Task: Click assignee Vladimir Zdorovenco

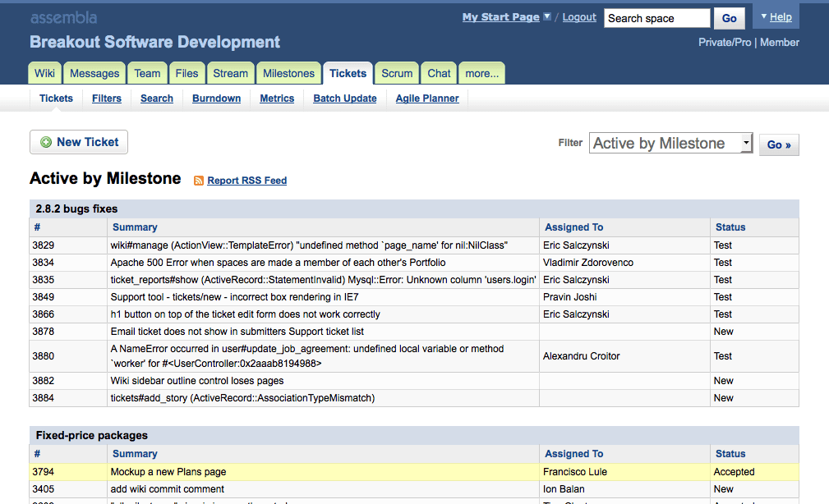Action: (x=588, y=263)
